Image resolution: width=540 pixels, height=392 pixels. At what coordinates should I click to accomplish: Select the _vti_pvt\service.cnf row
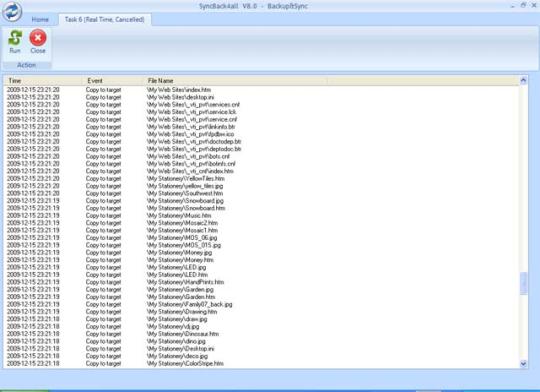pyautogui.click(x=261, y=120)
